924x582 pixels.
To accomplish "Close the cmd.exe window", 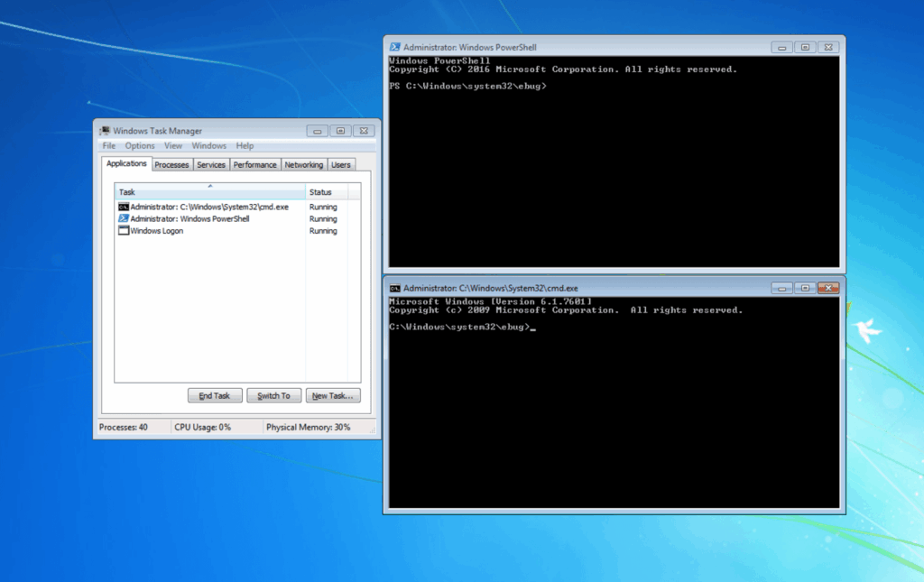I will pyautogui.click(x=828, y=288).
